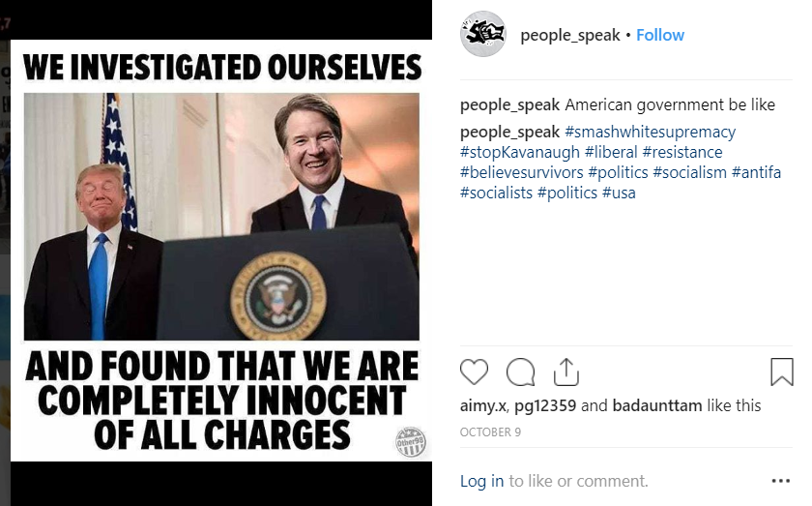Viewport: 812px width, 506px height.
Task: Open people_speak username in header
Action: pos(570,35)
